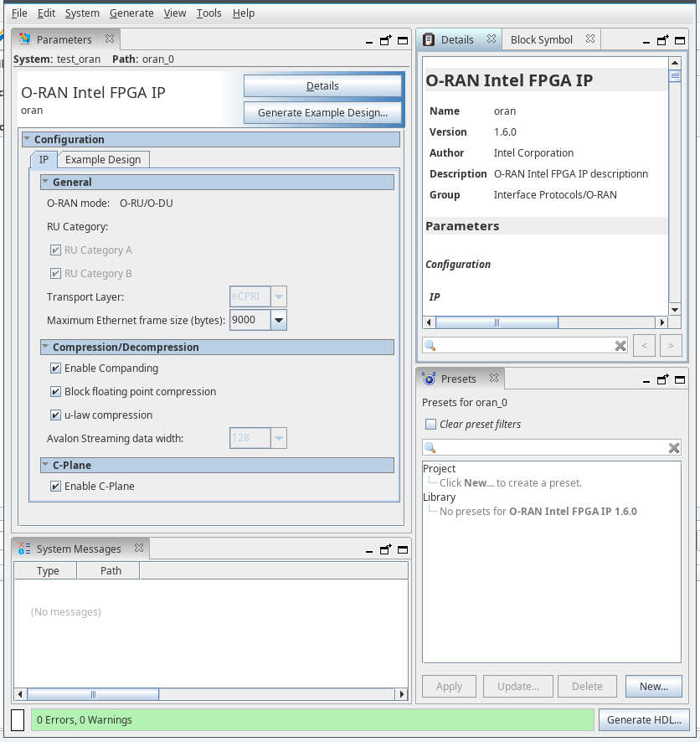Open the System menu
Screen dimensions: 700x742
tap(82, 13)
